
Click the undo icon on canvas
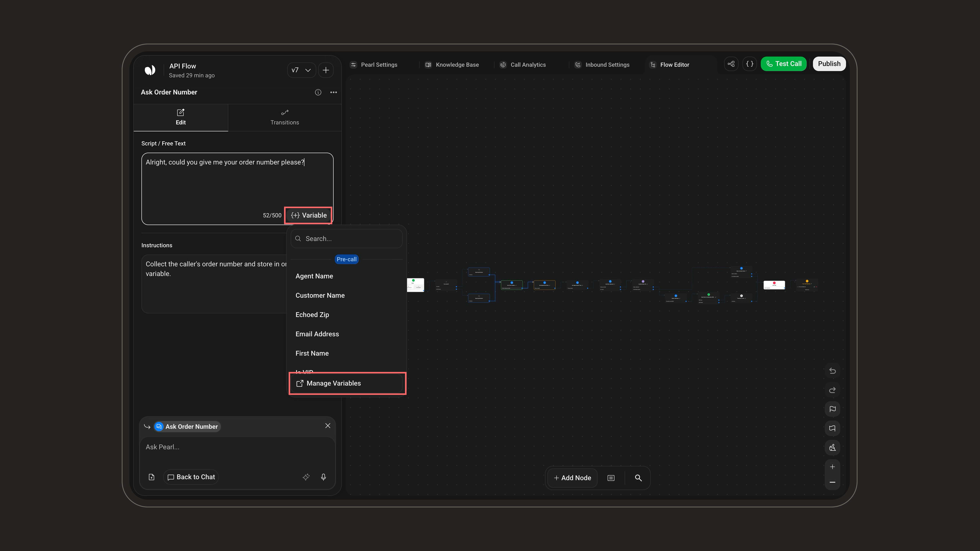pyautogui.click(x=832, y=371)
